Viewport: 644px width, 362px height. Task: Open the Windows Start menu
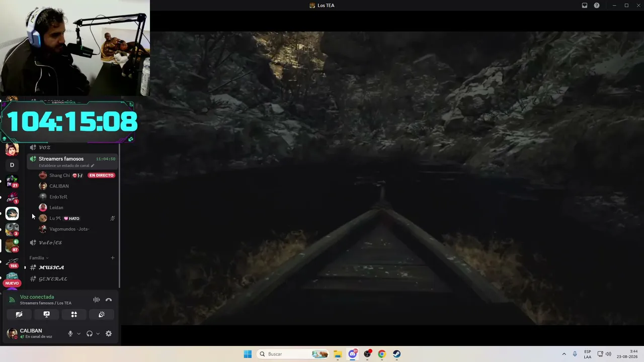point(248,354)
